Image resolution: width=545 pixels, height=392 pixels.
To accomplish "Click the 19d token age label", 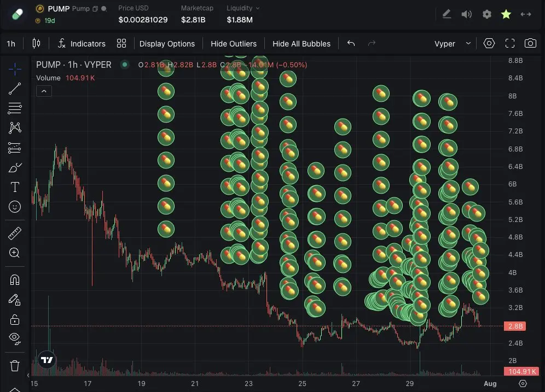I will pos(50,21).
